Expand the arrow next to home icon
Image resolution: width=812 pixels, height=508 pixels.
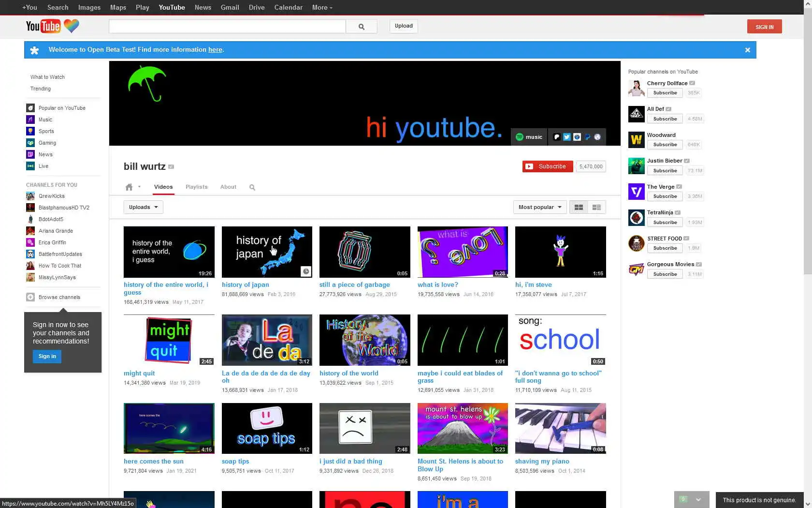click(139, 187)
